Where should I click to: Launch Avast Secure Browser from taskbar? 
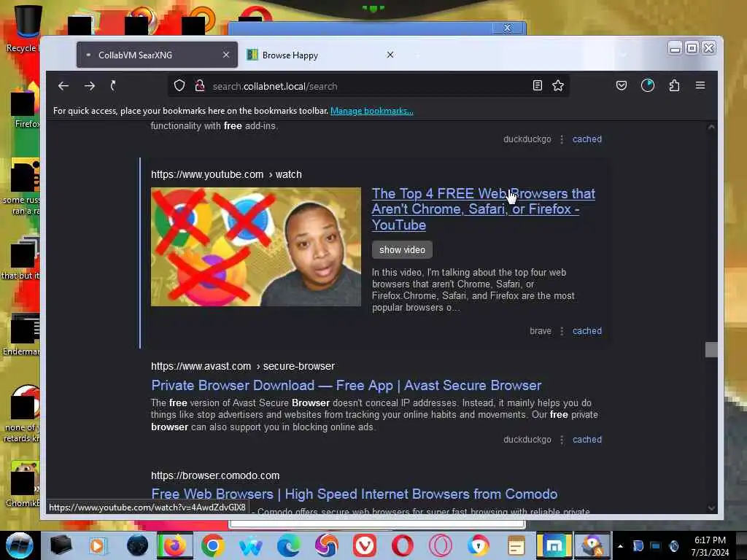[479, 545]
